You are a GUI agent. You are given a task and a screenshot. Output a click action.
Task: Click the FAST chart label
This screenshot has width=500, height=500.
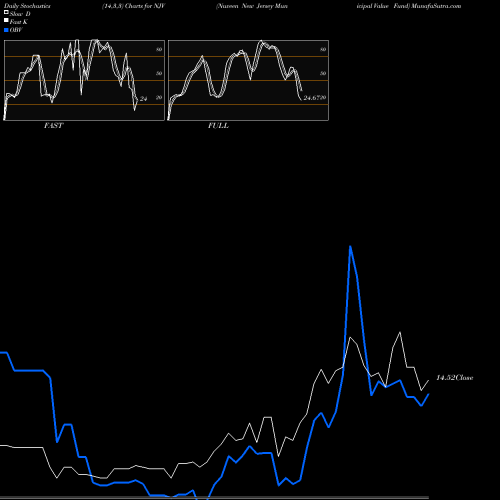click(53, 126)
